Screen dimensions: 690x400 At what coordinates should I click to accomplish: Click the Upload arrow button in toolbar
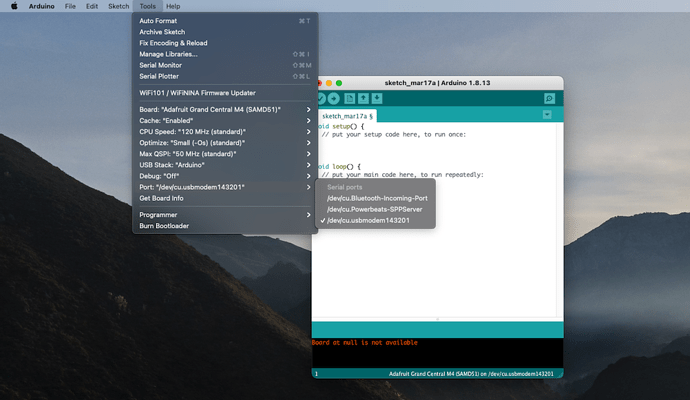point(334,99)
